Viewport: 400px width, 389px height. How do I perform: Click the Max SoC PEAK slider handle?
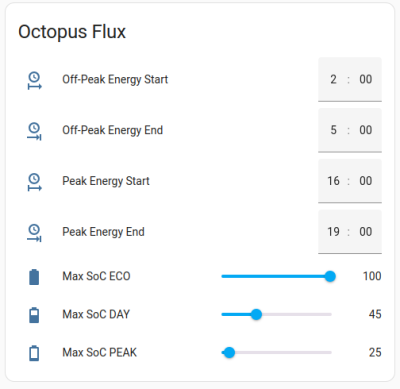229,353
